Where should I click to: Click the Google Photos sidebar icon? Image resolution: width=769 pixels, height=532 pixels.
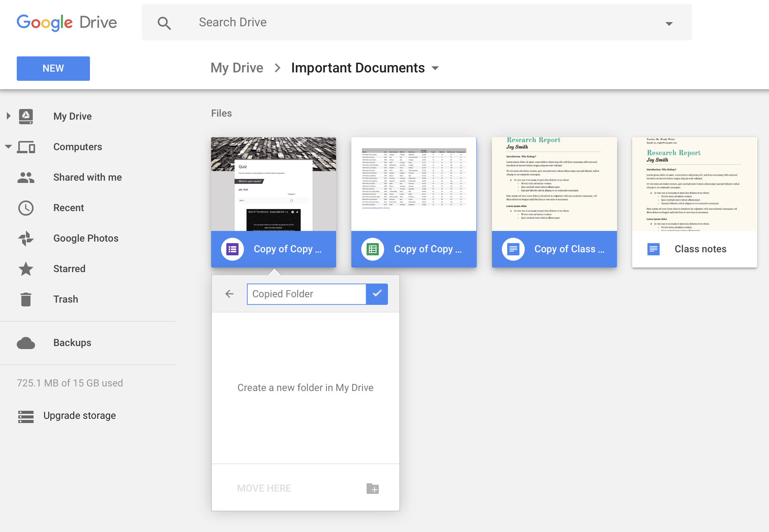pyautogui.click(x=26, y=238)
